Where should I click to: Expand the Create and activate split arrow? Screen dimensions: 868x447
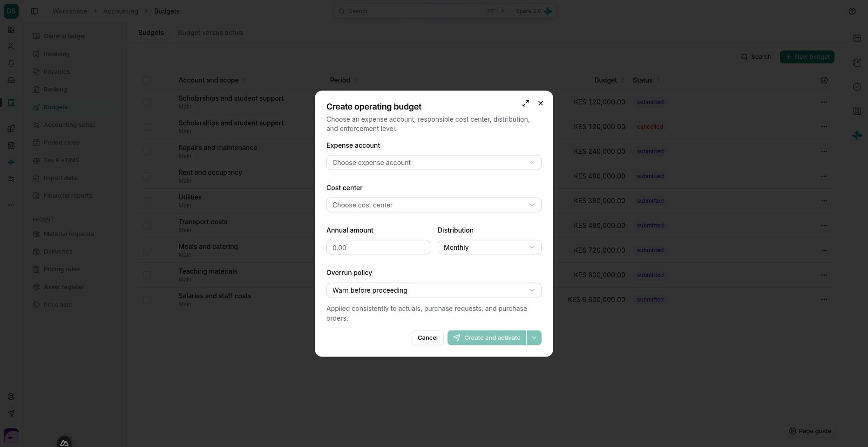point(534,338)
